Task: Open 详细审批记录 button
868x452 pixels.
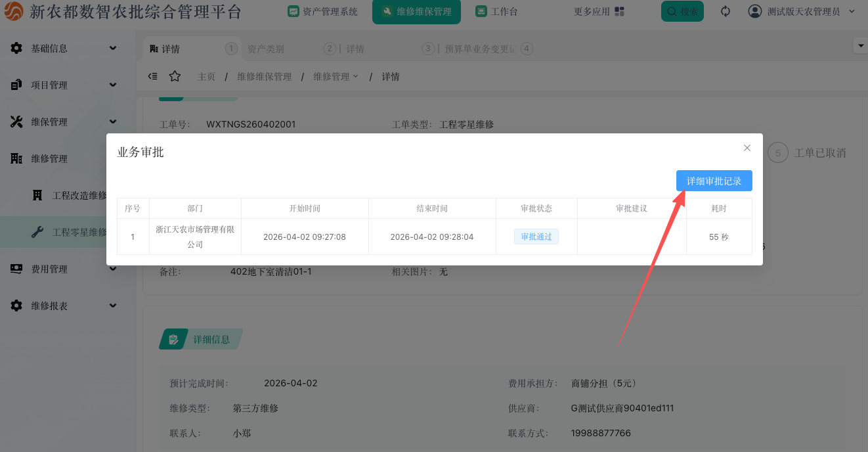Action: (x=714, y=181)
